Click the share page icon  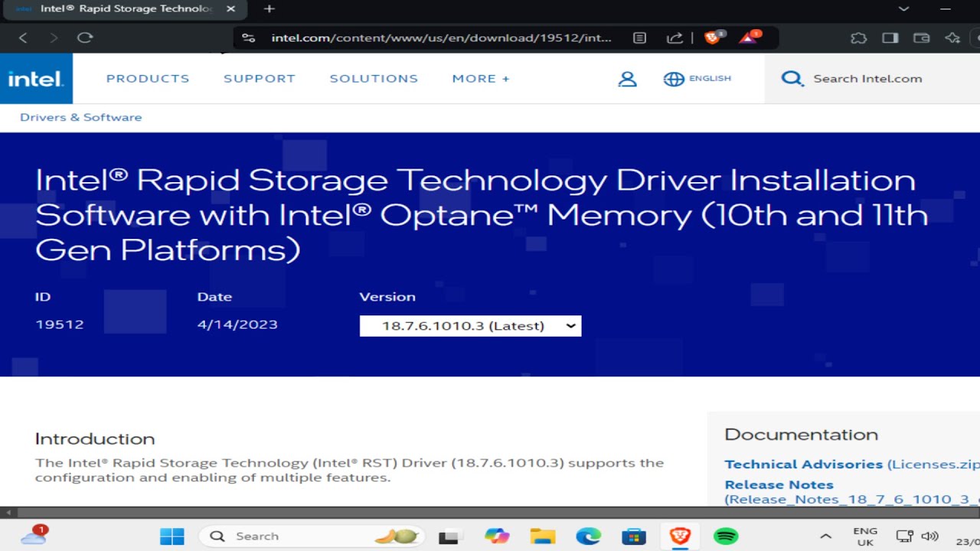pyautogui.click(x=675, y=37)
